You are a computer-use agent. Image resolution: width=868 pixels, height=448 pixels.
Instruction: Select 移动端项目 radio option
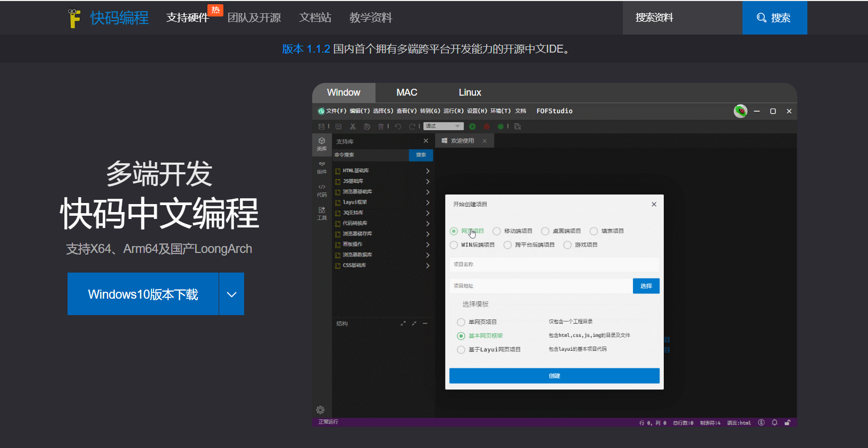coord(496,231)
